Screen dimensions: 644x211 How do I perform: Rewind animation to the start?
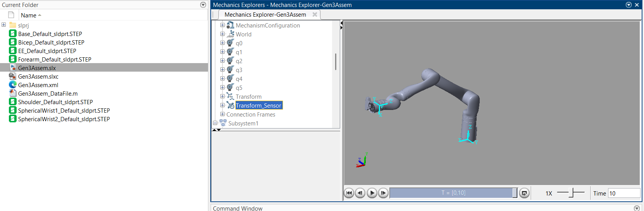(x=349, y=193)
